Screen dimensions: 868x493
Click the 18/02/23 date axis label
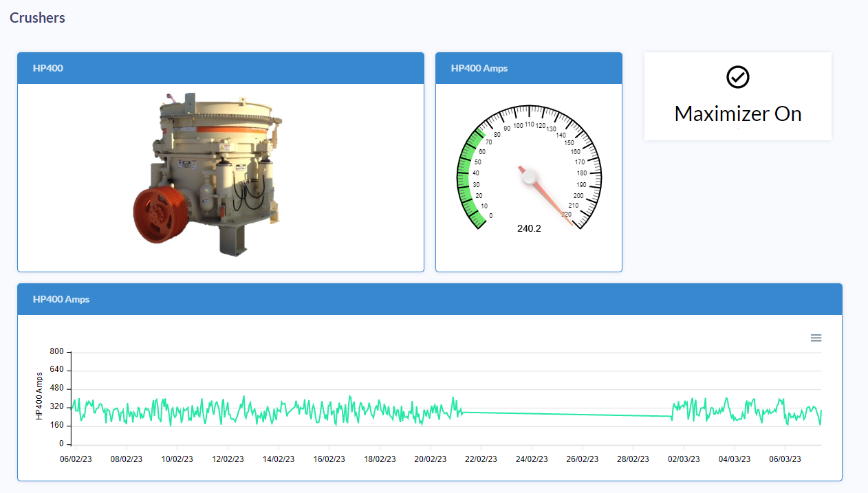tap(380, 459)
